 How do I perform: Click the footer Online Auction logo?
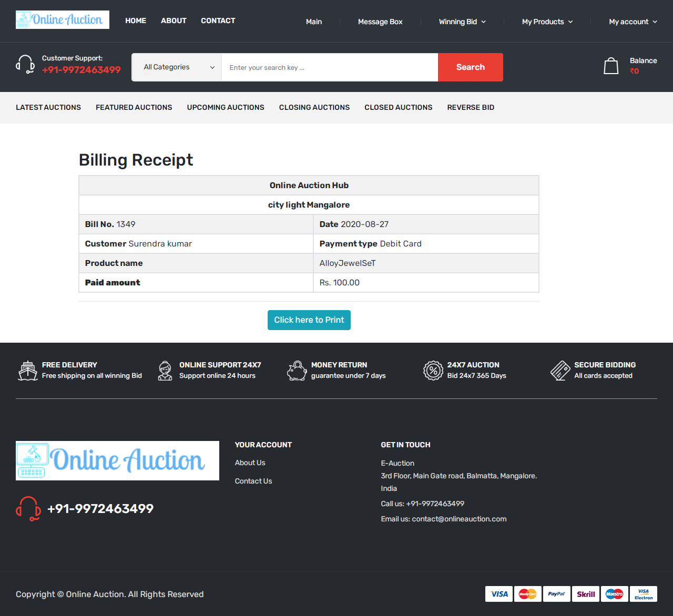(x=117, y=460)
